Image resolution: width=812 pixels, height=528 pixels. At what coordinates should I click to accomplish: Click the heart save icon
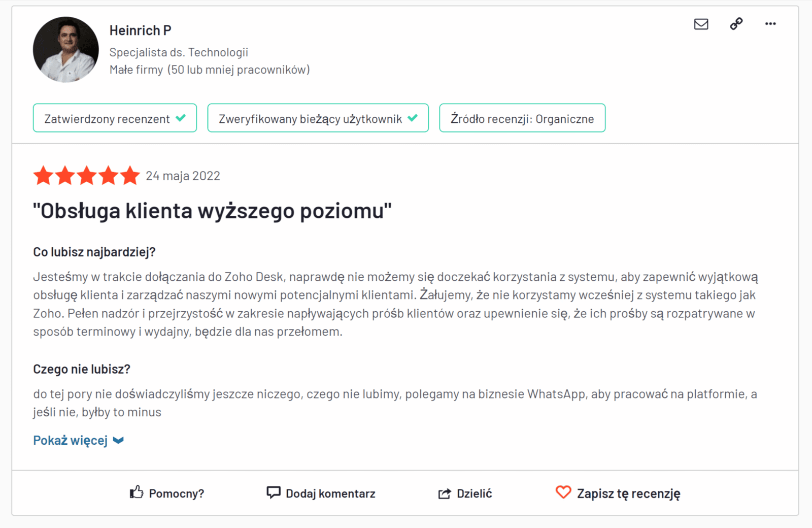tap(563, 492)
